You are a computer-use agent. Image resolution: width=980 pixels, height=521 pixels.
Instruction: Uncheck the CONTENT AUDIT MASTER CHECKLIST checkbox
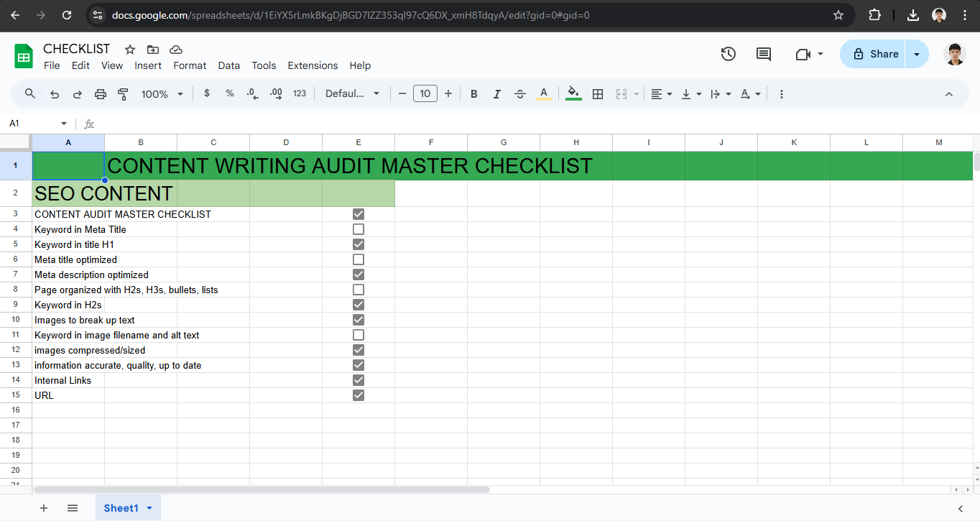tap(359, 214)
